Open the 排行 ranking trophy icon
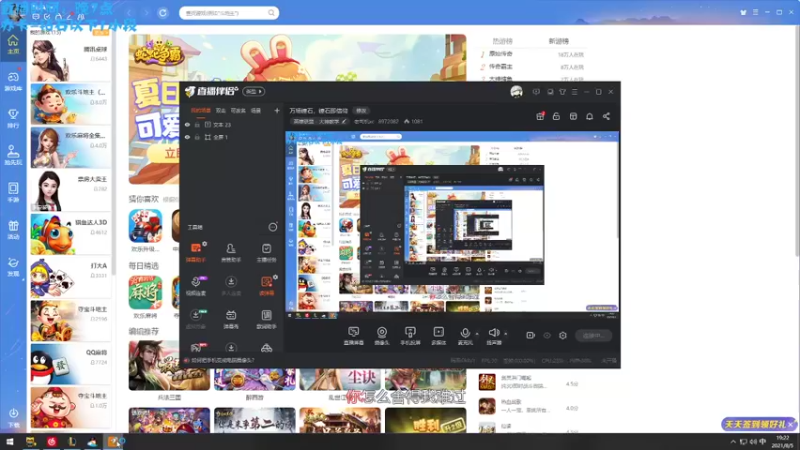The width and height of the screenshot is (800, 450). click(x=13, y=118)
